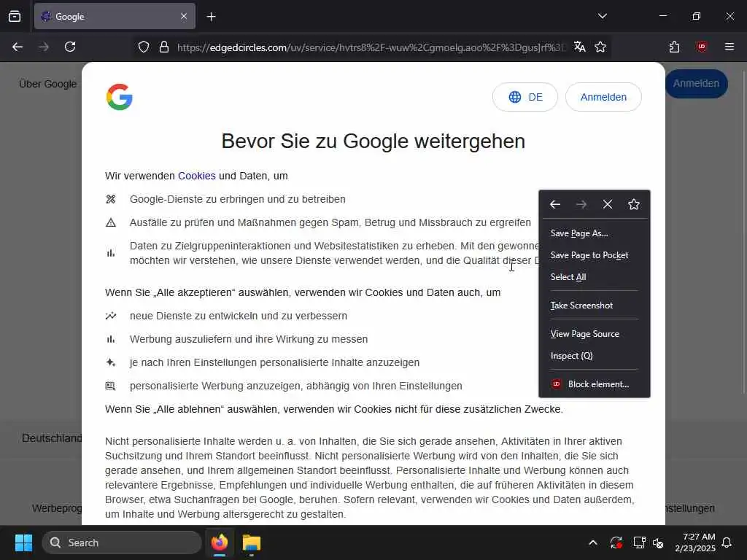
Task: Open the Firefox hamburger menu
Action: pos(729,47)
